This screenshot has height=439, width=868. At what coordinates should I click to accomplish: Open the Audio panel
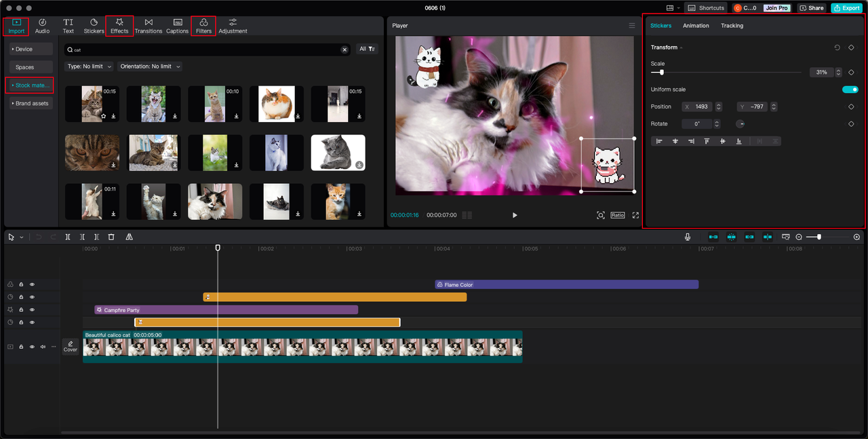click(42, 26)
